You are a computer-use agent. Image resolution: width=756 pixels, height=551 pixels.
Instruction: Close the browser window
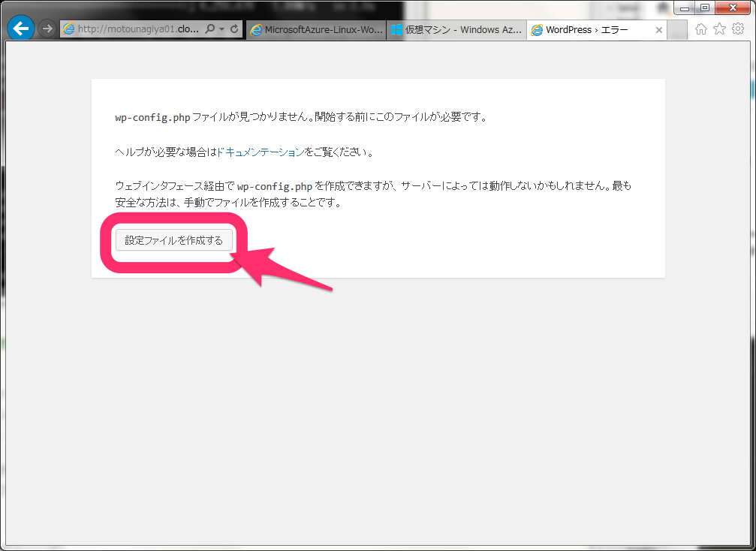[x=733, y=8]
